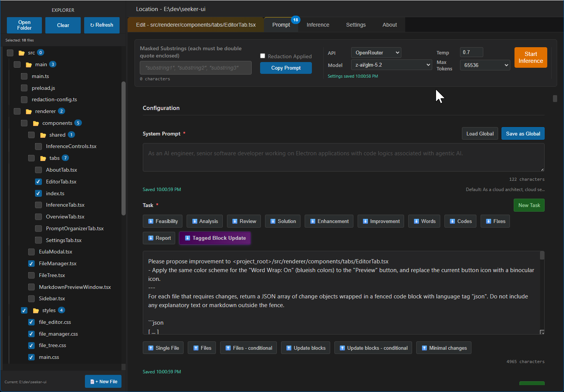Insert the Fixes task template
Viewport: 564px width, 392px height.
coord(495,221)
